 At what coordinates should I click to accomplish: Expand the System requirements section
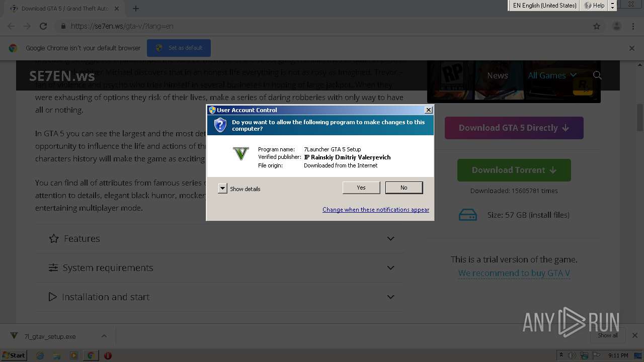pos(219,268)
